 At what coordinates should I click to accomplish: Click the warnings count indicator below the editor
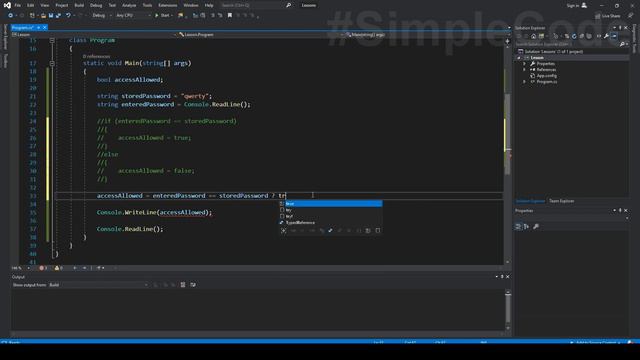59,268
